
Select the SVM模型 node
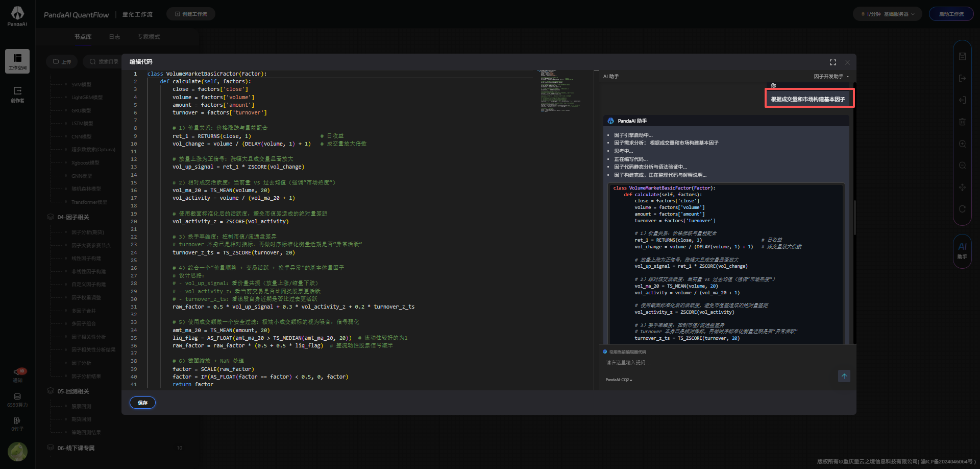81,84
